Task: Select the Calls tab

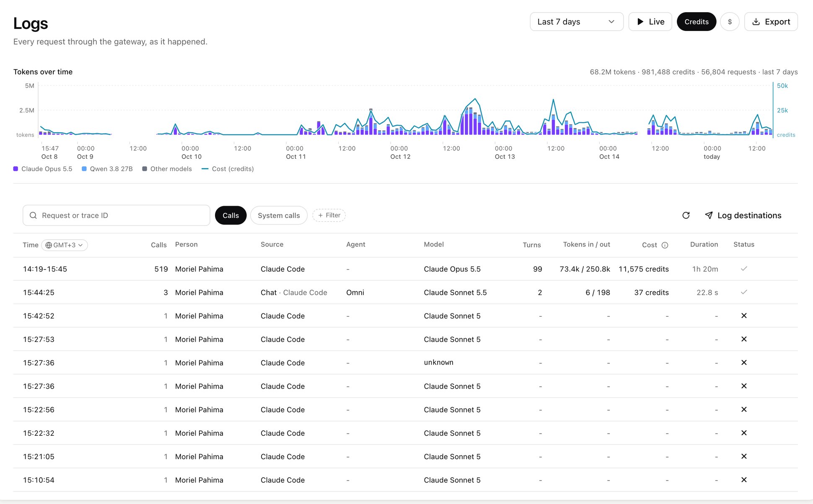Action: pos(230,215)
